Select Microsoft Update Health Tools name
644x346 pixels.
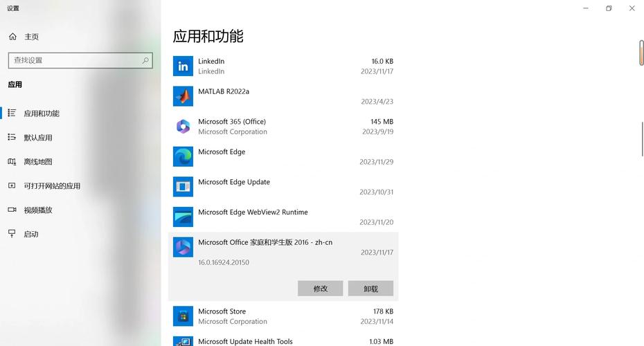(x=245, y=341)
